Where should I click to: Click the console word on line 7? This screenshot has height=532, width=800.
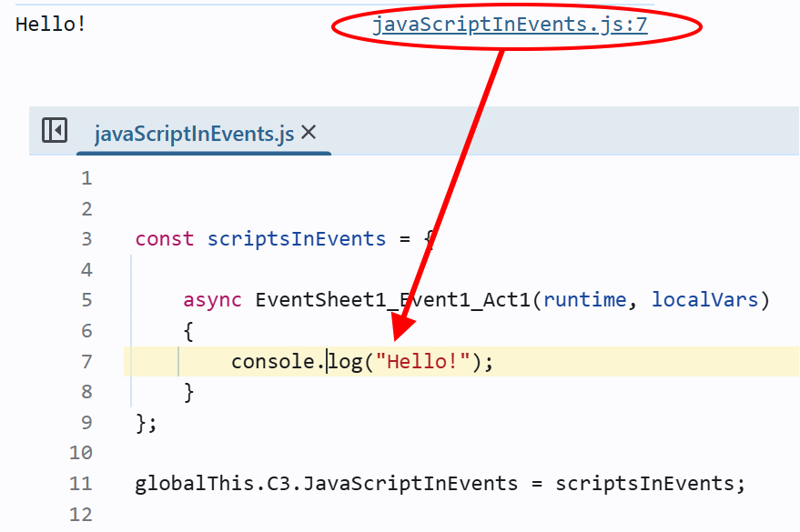tap(273, 361)
